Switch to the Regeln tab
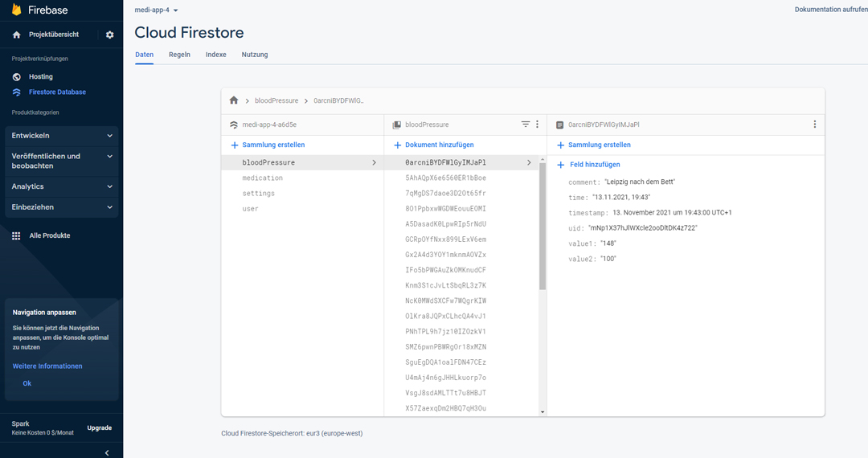Screen dimensions: 868x458 click(179, 55)
